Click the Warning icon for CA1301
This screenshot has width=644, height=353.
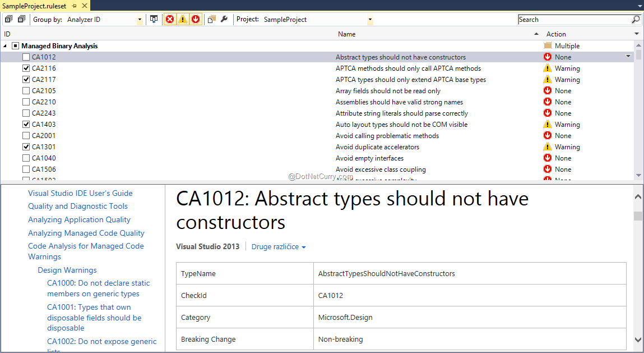[548, 146]
